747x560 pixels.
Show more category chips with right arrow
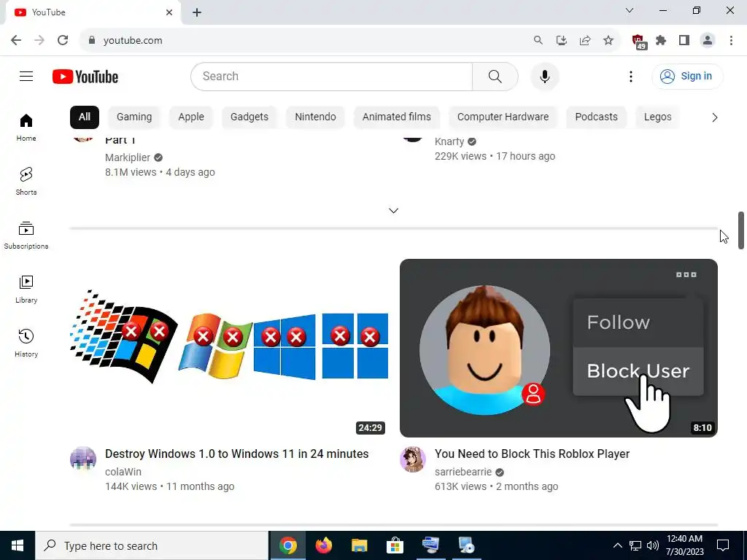(714, 117)
